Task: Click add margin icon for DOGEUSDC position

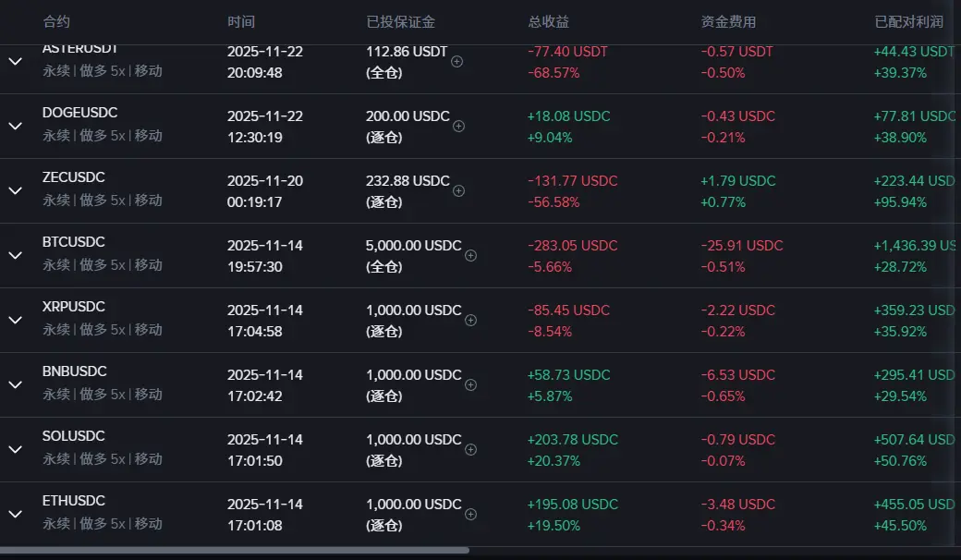Action: click(x=458, y=127)
